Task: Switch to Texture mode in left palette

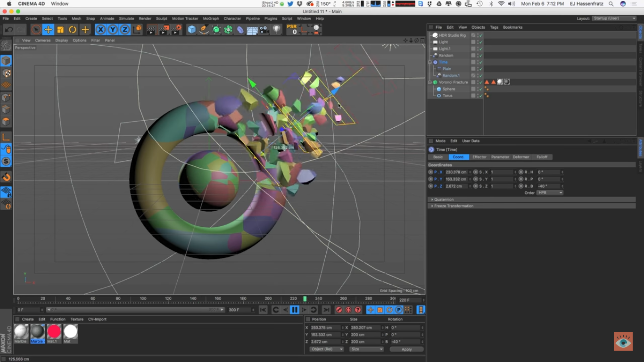Action: tap(6, 73)
